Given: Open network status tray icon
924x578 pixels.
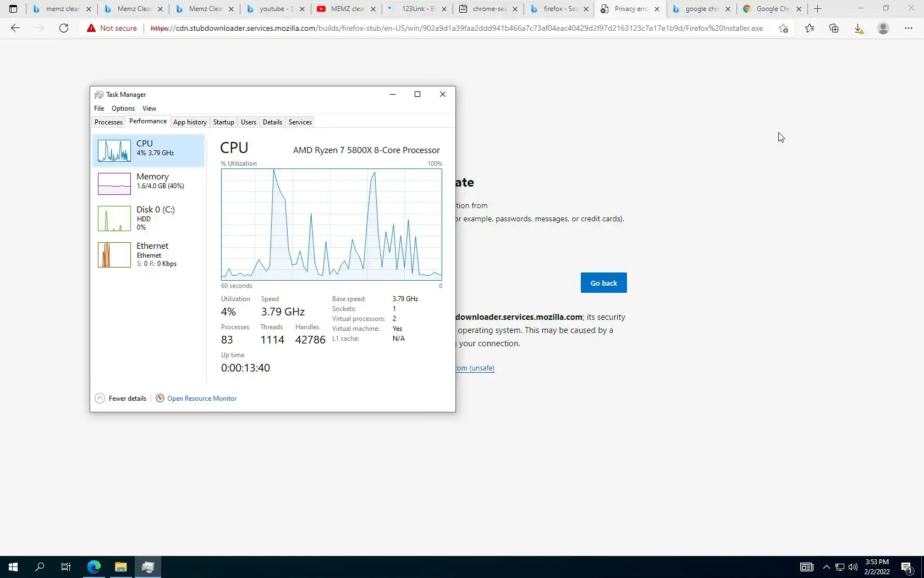Looking at the screenshot, I should [840, 567].
